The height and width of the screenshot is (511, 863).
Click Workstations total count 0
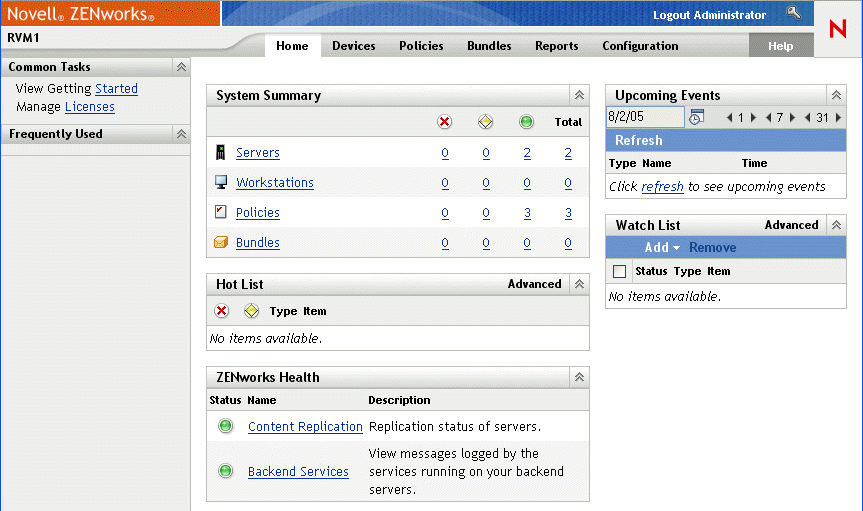[x=568, y=183]
